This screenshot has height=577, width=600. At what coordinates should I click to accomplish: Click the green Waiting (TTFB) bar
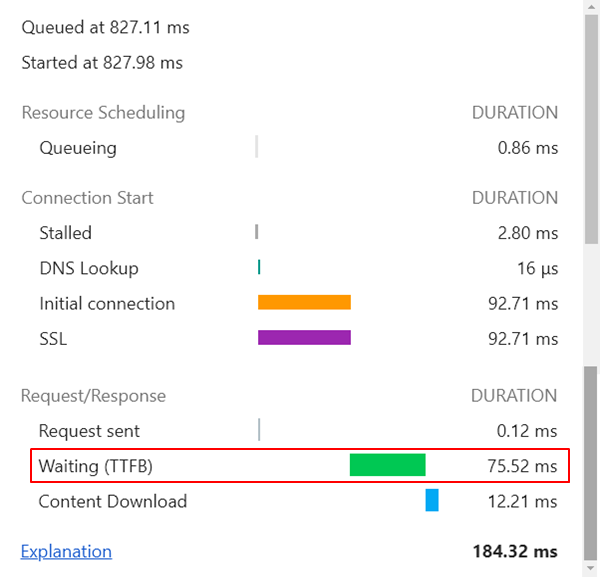[387, 465]
